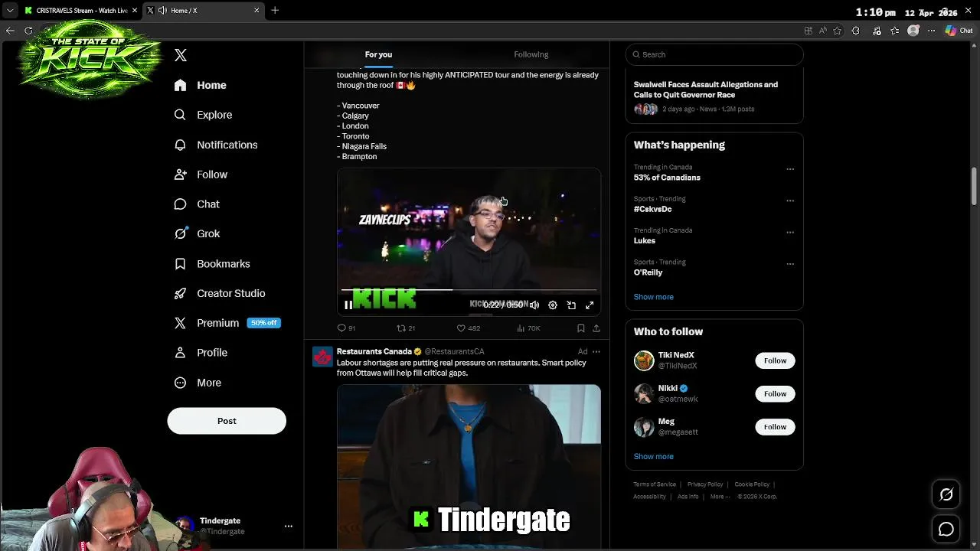Viewport: 980px width, 551px height.
Task: Open browser Copilot Chat button
Action: coord(959,31)
